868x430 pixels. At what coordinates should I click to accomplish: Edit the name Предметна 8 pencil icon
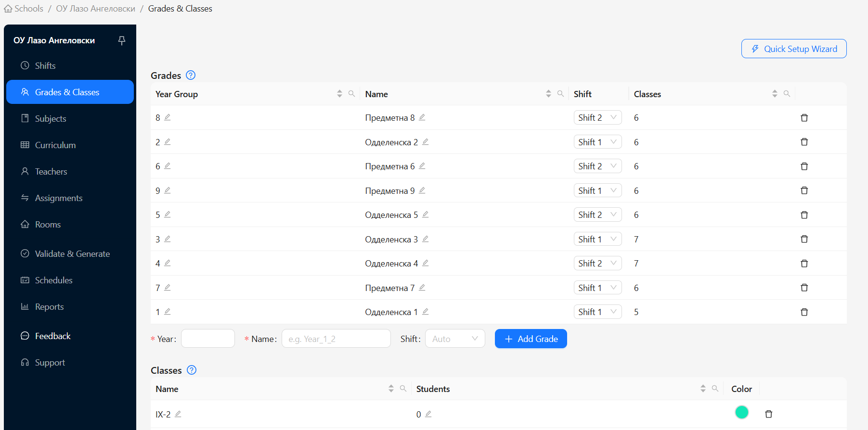click(x=422, y=117)
